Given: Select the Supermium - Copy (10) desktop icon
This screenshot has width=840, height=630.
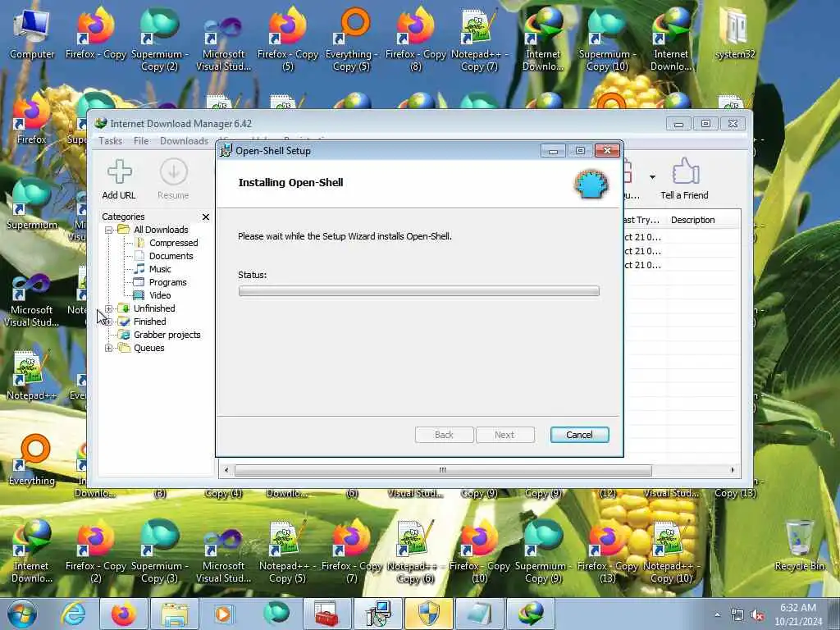Looking at the screenshot, I should pyautogui.click(x=607, y=40).
